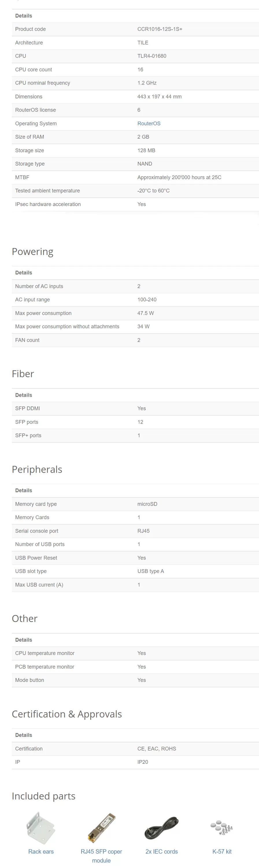This screenshot has height=868, width=259.
Task: Click the Rack ears product image
Action: coord(41,827)
